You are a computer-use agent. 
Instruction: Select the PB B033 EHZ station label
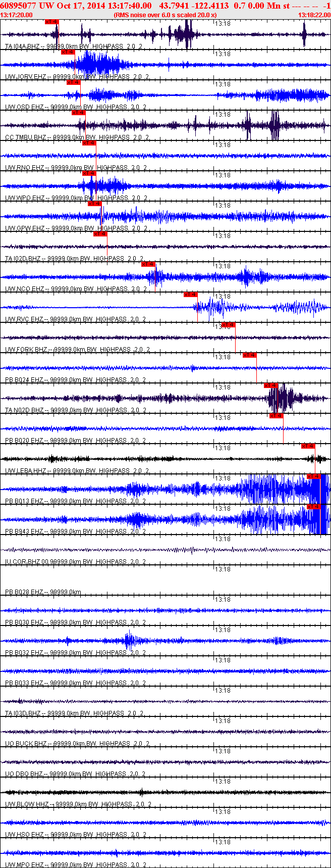click(x=75, y=683)
